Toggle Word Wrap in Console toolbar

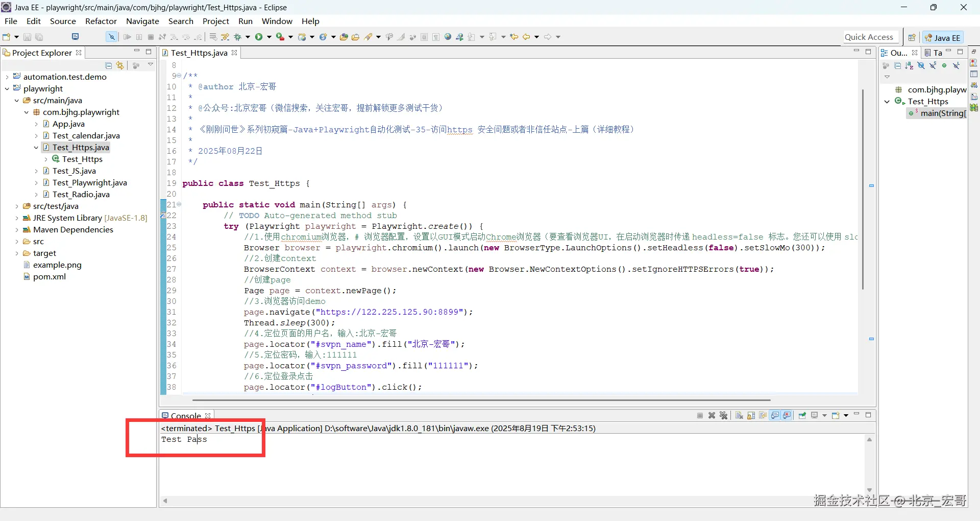[763, 415]
